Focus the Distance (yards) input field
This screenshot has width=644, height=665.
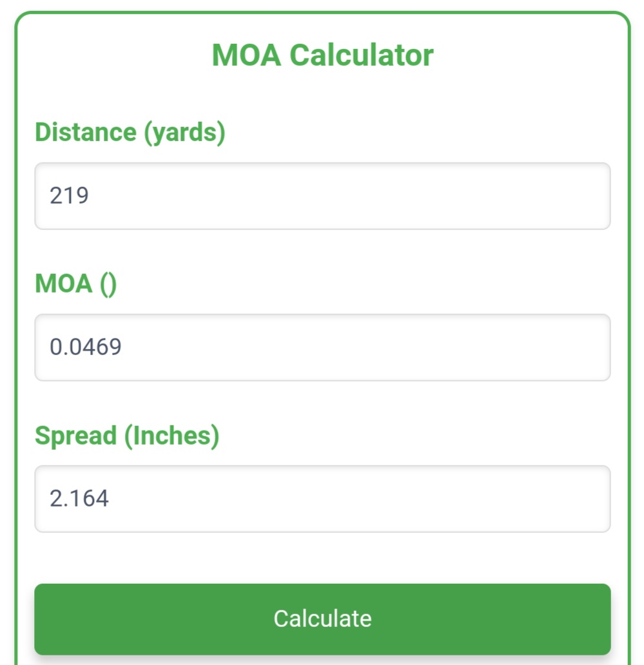[x=322, y=196]
